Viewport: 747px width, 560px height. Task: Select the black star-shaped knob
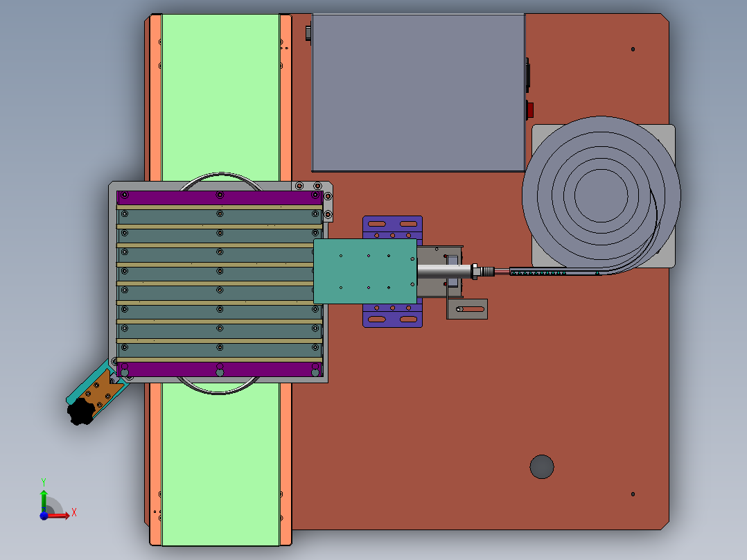(x=82, y=411)
